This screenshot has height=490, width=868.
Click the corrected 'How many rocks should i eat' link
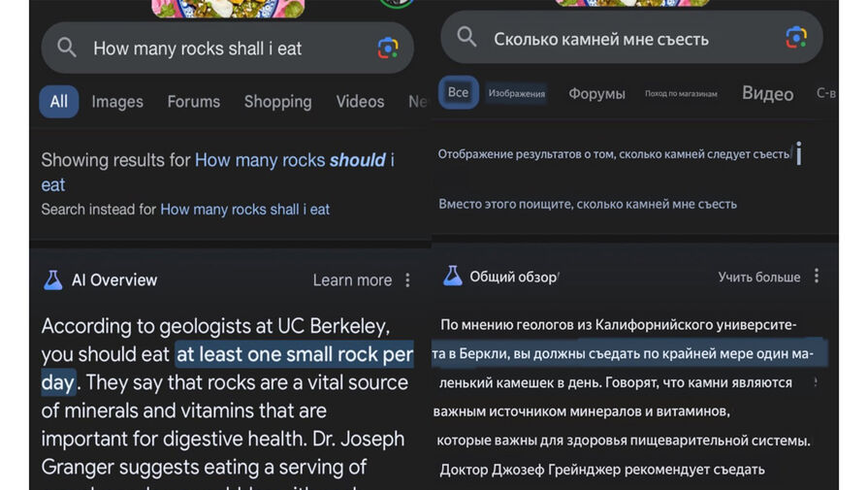[x=294, y=160]
